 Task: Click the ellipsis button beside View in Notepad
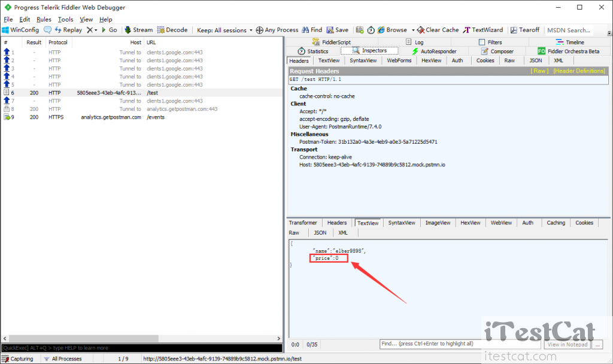tap(597, 344)
